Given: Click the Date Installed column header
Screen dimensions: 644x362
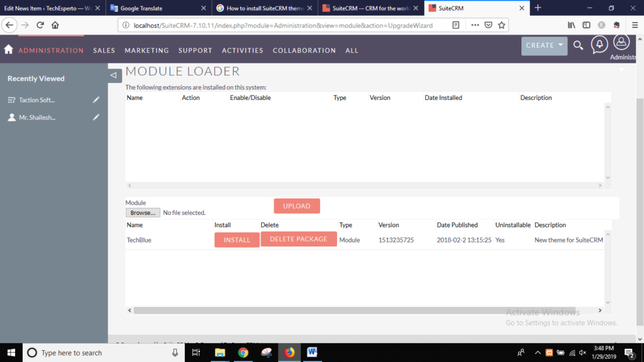Looking at the screenshot, I should (x=443, y=97).
